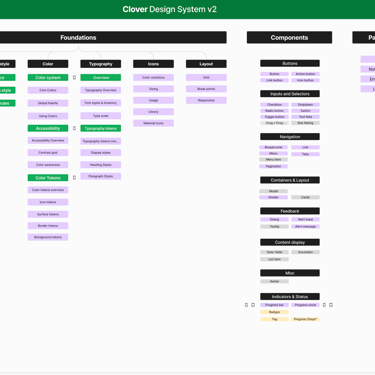Image resolution: width=375 pixels, height=375 pixels.
Task: Open the Icon tokens node
Action: pos(48,202)
